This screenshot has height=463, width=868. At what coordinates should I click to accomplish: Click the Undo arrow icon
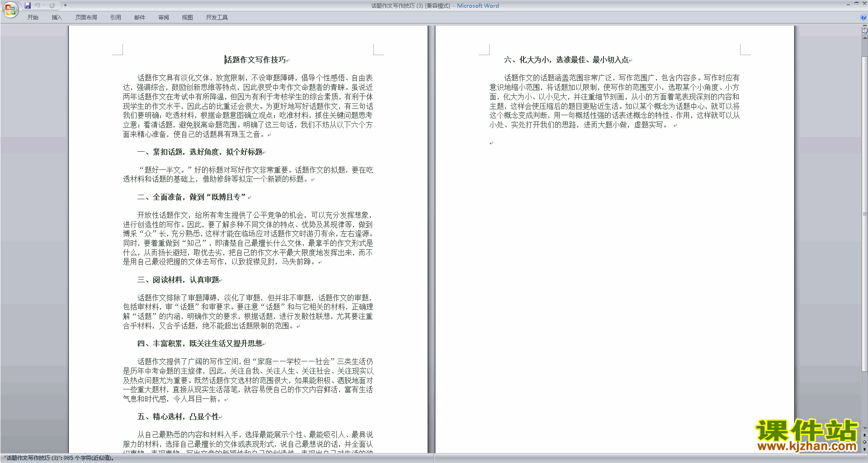[38, 5]
